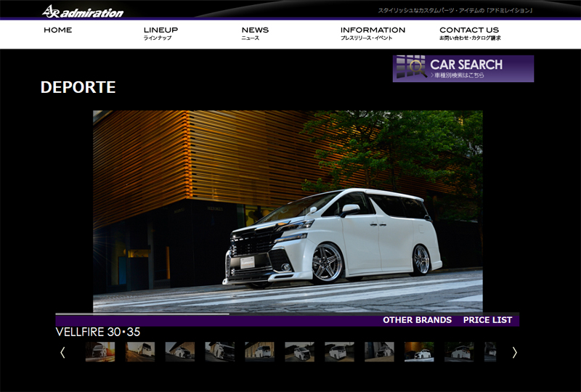Screen dimensions: 581x392
Task: Select the highlighted ninth gallery thumbnail
Action: [x=419, y=352]
